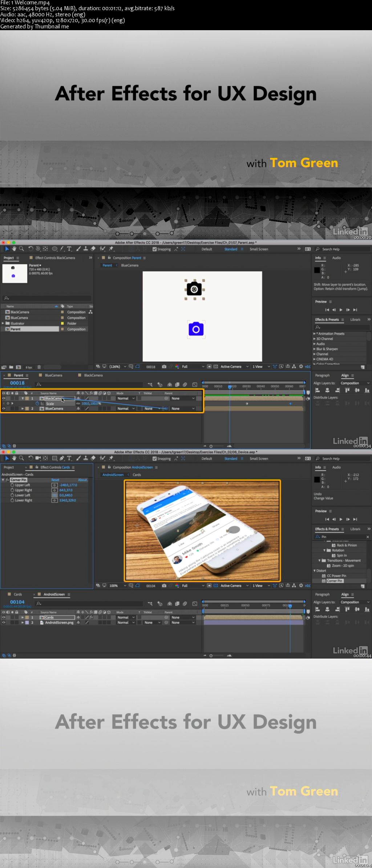Activate the Type tool in Parent.aep toolbar

click(x=69, y=249)
